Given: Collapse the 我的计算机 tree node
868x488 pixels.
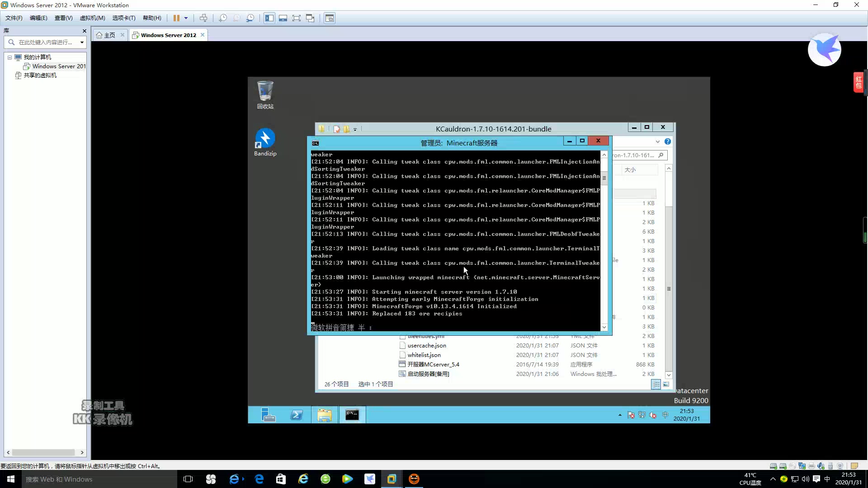Looking at the screenshot, I should click(9, 57).
